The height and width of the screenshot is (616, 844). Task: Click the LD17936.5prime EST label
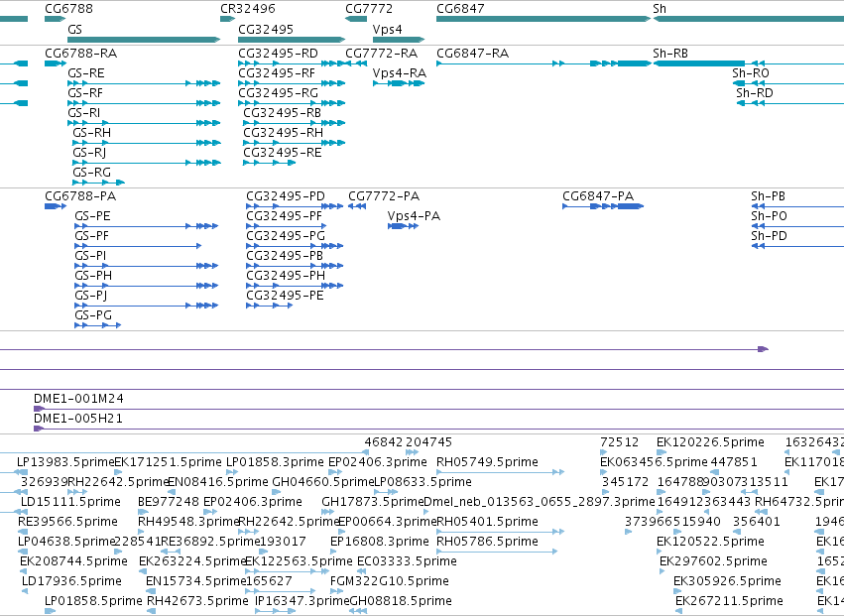tap(71, 581)
